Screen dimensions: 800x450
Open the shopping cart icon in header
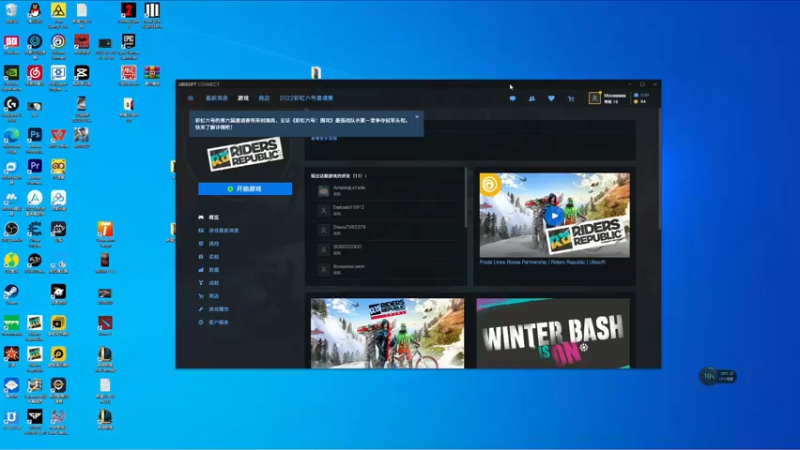pos(570,98)
